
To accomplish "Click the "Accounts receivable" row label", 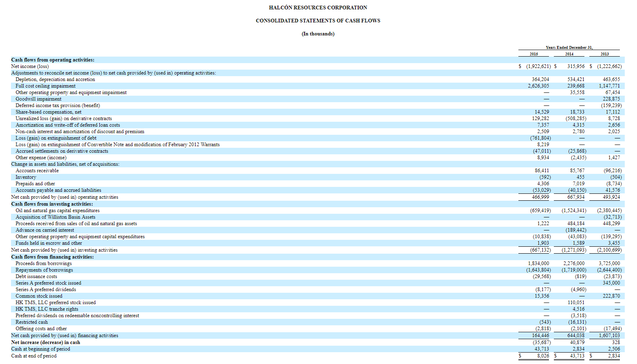I will [x=37, y=171].
